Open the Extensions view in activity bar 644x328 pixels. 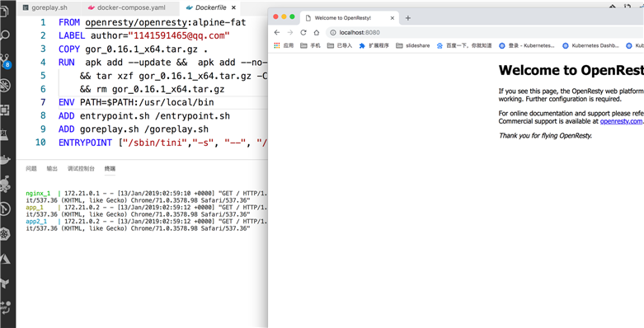pyautogui.click(x=5, y=110)
